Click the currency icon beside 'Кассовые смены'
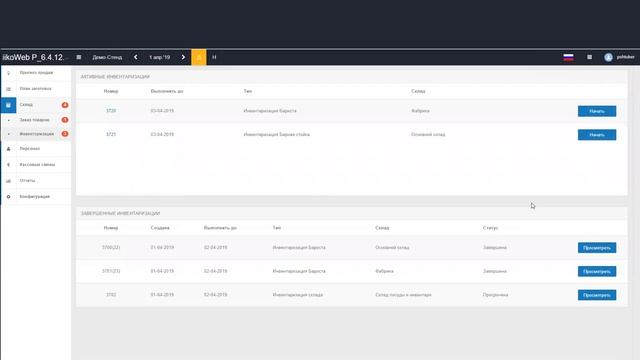 tap(8, 165)
